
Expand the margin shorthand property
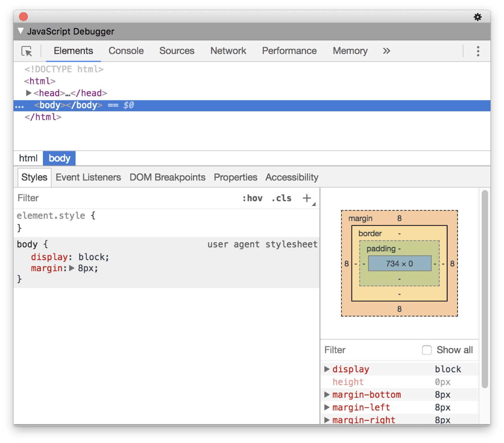tap(72, 268)
